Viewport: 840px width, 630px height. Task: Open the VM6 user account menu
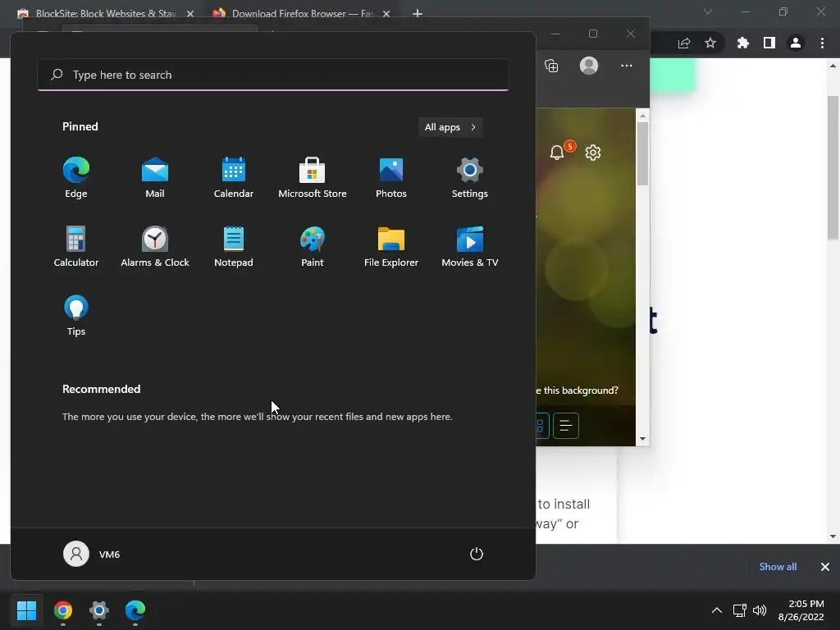(x=92, y=554)
